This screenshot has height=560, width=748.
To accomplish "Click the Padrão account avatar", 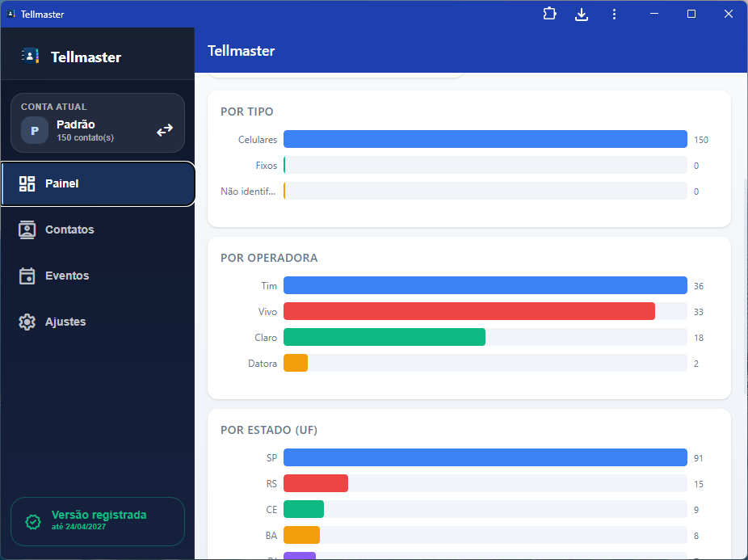I will click(35, 130).
